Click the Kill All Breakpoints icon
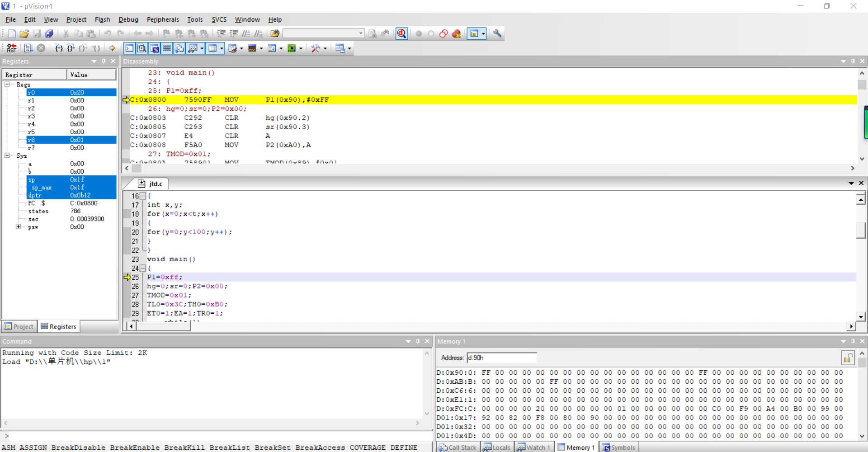 [x=457, y=33]
